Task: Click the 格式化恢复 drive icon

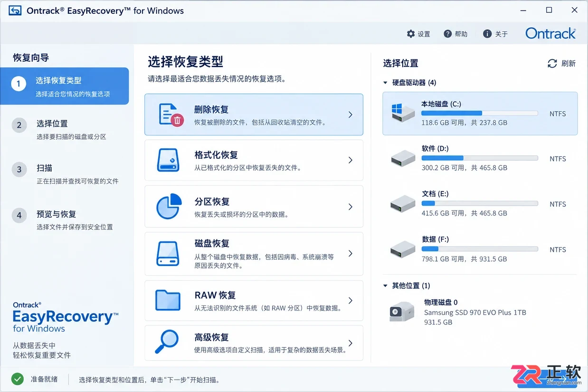Action: point(168,160)
